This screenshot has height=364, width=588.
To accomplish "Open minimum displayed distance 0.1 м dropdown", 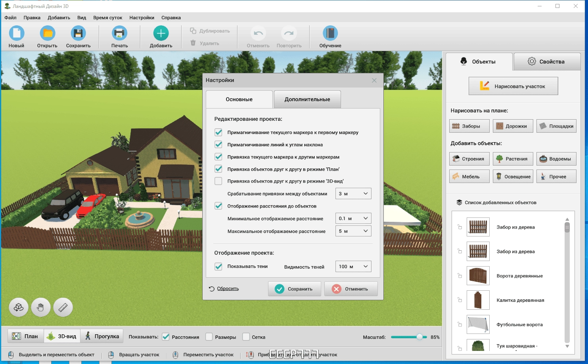I will (x=353, y=218).
